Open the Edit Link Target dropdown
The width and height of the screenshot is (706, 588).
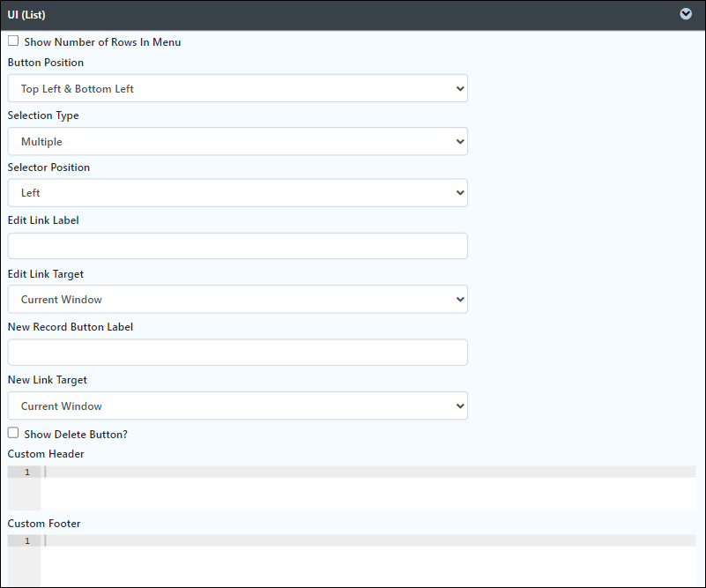[x=238, y=300]
